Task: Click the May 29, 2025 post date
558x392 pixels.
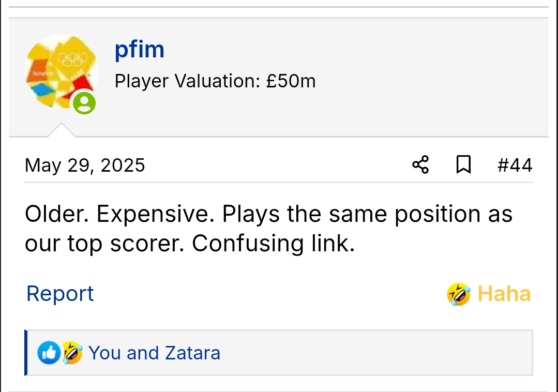Action: tap(85, 165)
